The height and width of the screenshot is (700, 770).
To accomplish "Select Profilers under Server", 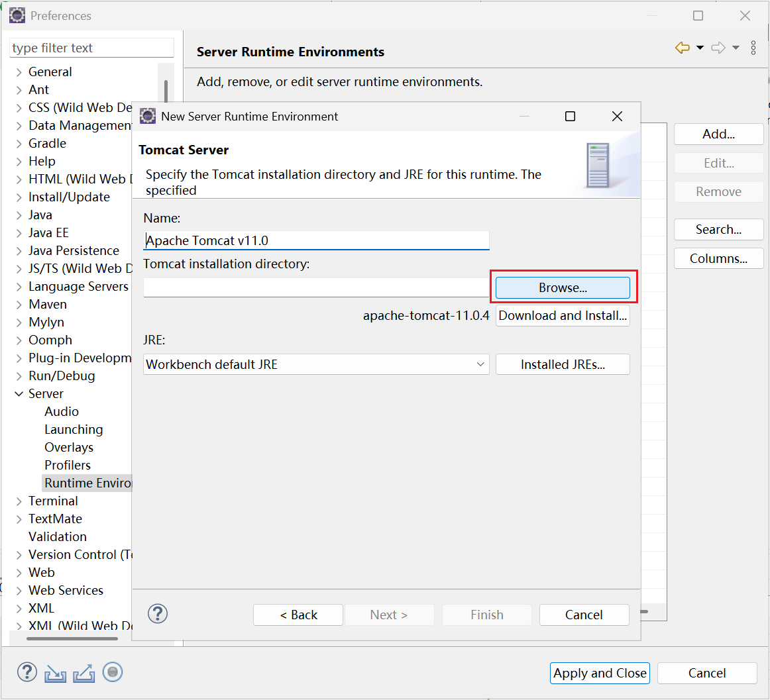I will (68, 465).
